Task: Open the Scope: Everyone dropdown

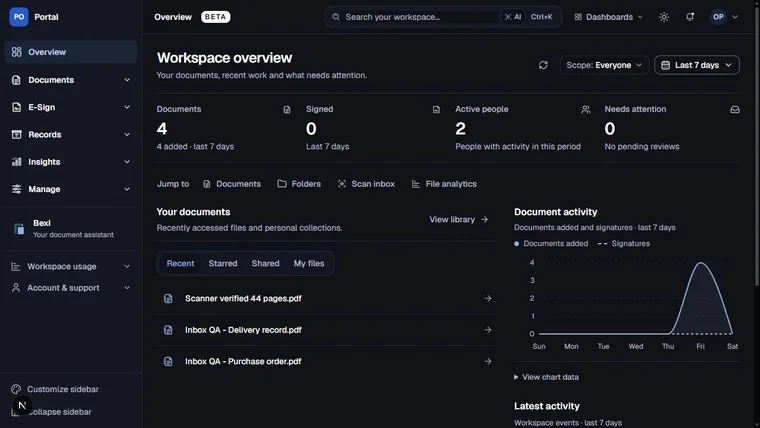Action: tap(604, 65)
